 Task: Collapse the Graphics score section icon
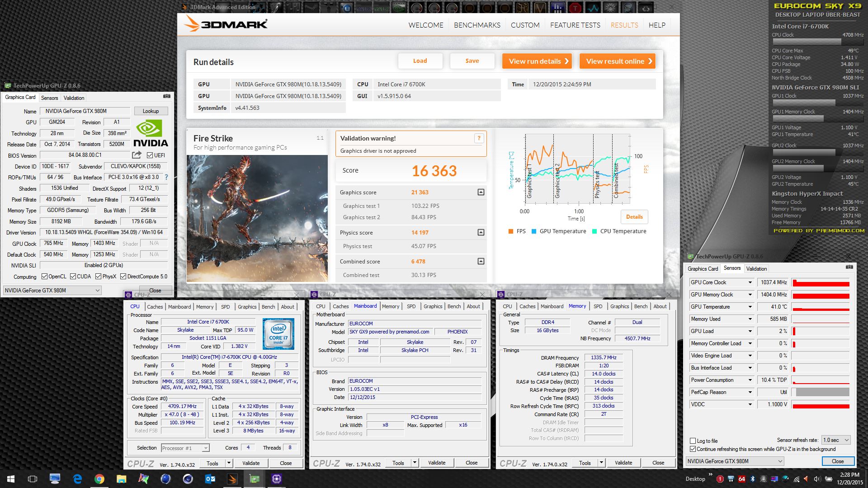click(481, 192)
